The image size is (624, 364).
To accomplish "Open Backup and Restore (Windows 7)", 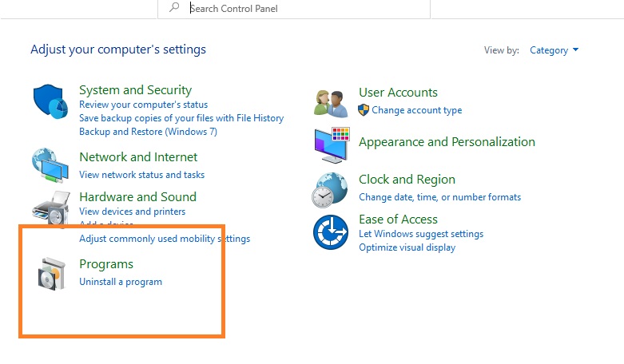I will (x=148, y=132).
